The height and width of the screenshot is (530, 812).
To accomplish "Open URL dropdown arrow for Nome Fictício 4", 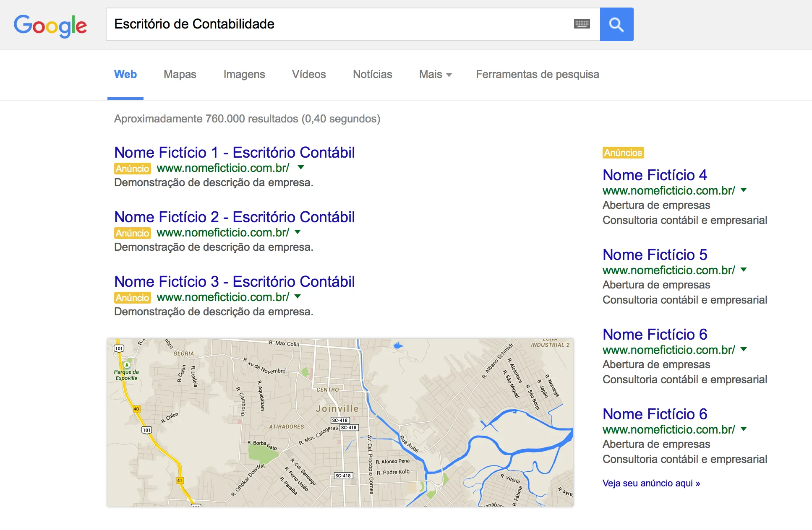I will [x=744, y=190].
